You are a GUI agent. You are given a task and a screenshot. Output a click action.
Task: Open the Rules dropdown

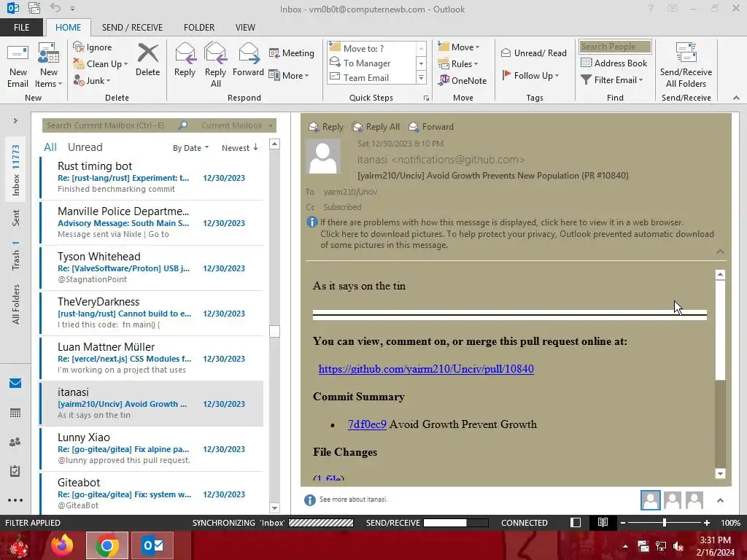coord(458,63)
